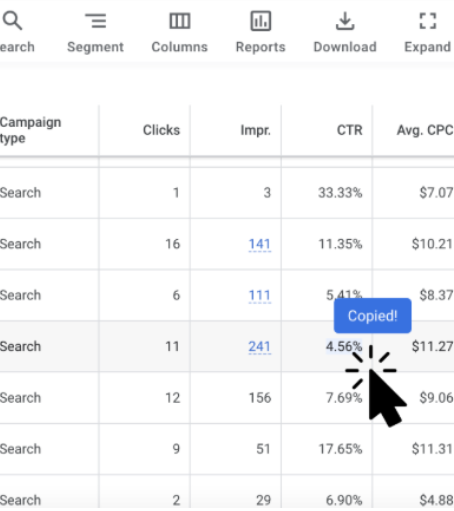Open the 111 impressions link

[260, 296]
